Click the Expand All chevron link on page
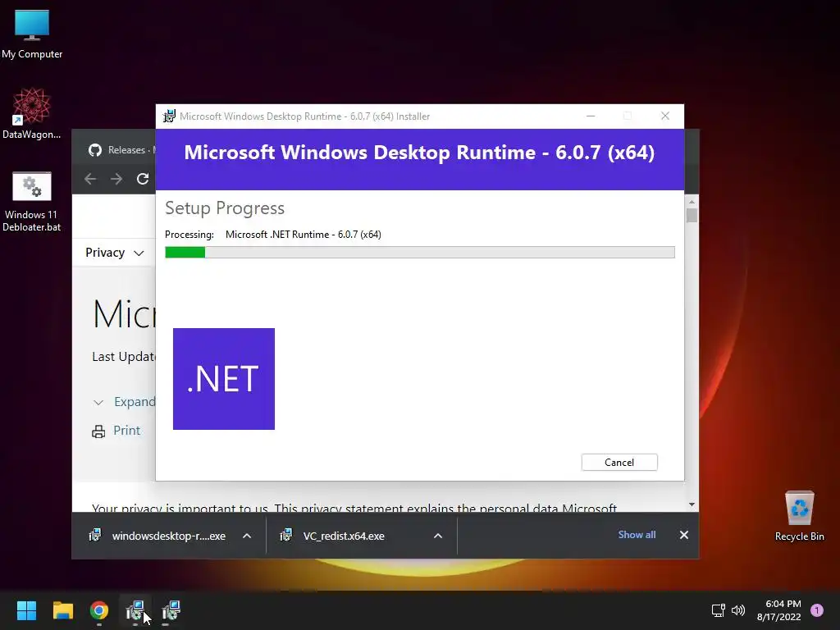The width and height of the screenshot is (840, 630). [x=98, y=402]
